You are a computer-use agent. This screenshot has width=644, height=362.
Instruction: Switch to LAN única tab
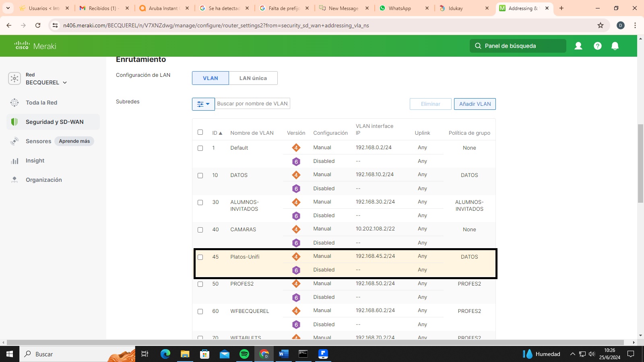point(253,78)
